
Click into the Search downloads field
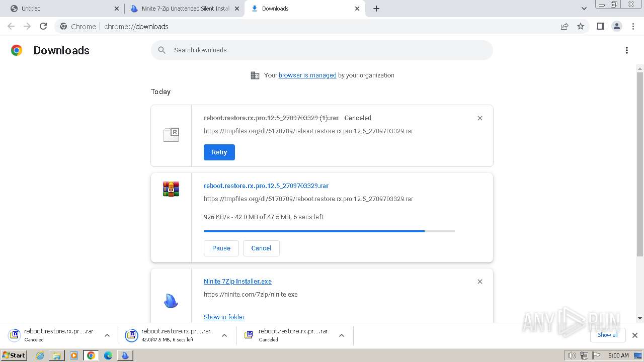click(x=322, y=50)
